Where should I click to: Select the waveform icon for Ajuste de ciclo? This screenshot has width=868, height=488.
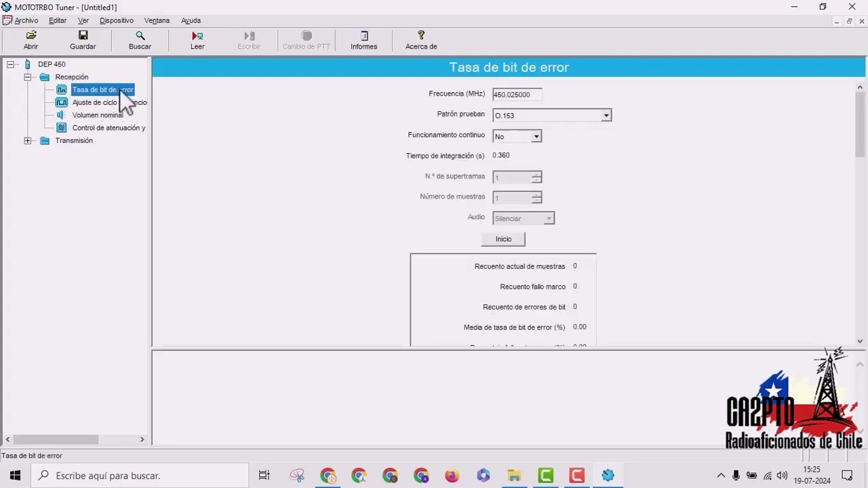[62, 102]
